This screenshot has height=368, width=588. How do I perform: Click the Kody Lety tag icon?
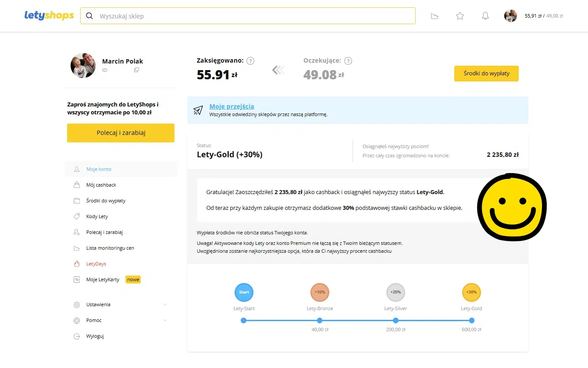click(77, 216)
